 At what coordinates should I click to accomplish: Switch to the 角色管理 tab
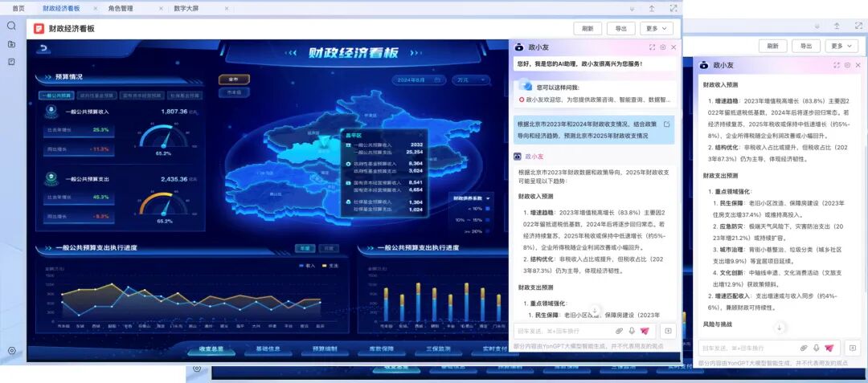tap(121, 8)
